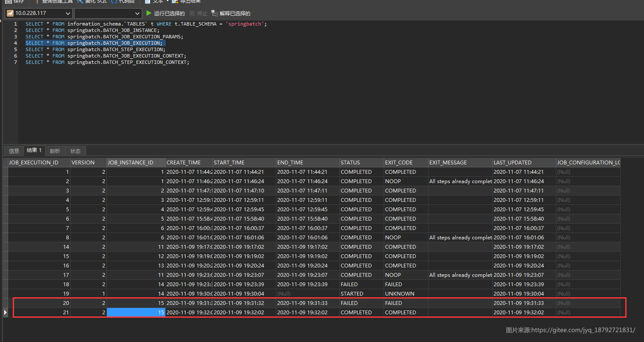Click the highlighted BATCH_JOB_EXECUTION query on line 4
This screenshot has width=644, height=342.
click(94, 43)
